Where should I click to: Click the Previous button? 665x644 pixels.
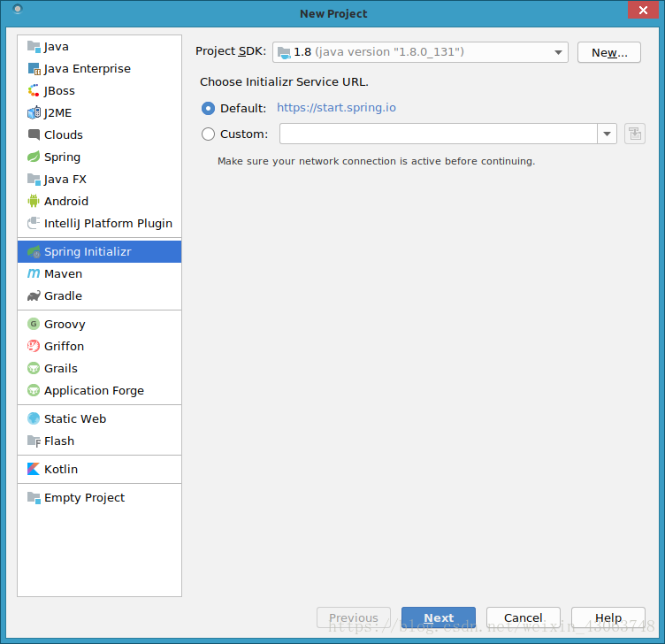pos(354,617)
